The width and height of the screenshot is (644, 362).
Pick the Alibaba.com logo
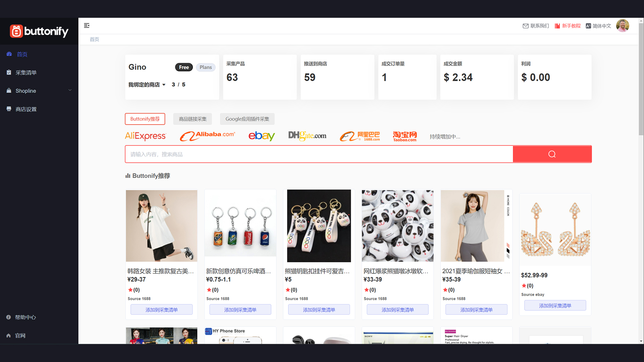[x=207, y=136]
